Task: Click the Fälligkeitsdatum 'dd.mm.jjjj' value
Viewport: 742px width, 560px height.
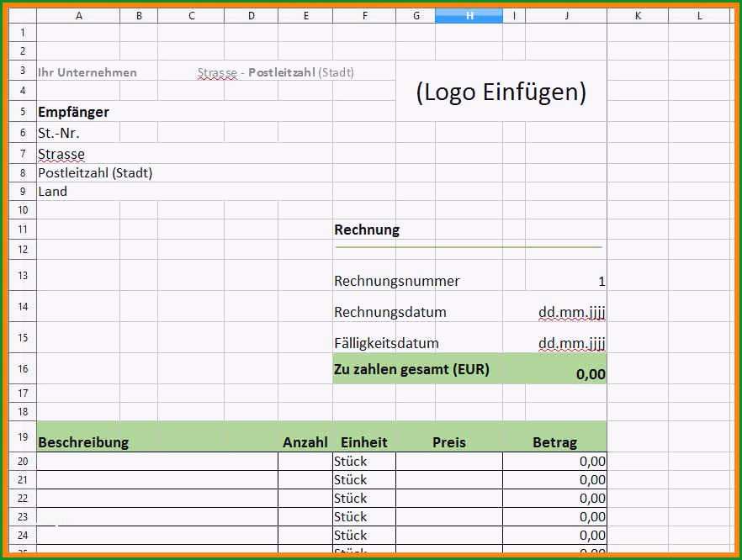Action: tap(572, 343)
